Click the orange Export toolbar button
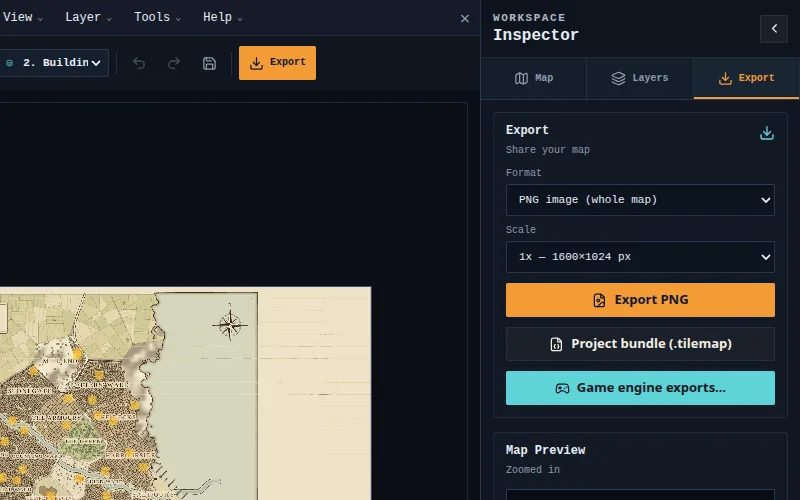The image size is (800, 500). tap(277, 63)
